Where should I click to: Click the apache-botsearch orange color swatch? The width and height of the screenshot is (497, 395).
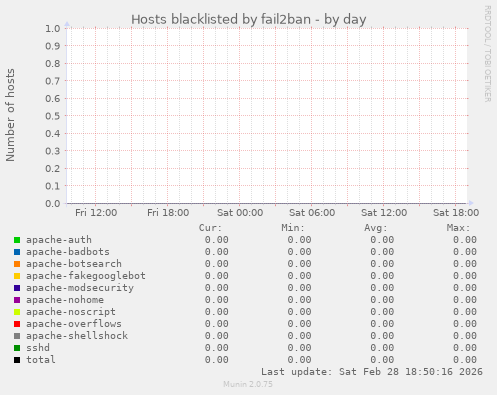click(x=17, y=264)
